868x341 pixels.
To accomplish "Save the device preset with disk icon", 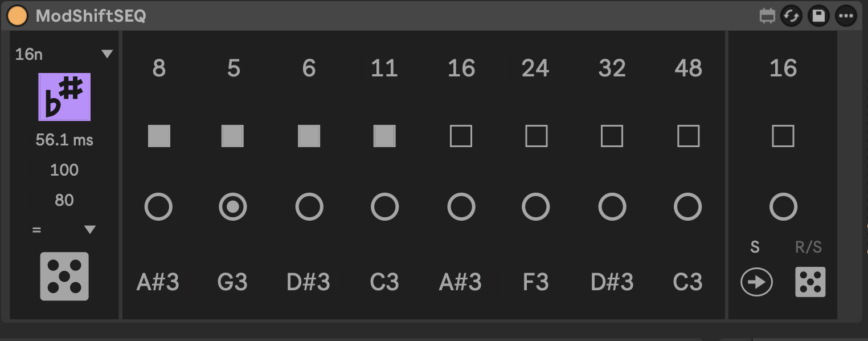I will [818, 16].
